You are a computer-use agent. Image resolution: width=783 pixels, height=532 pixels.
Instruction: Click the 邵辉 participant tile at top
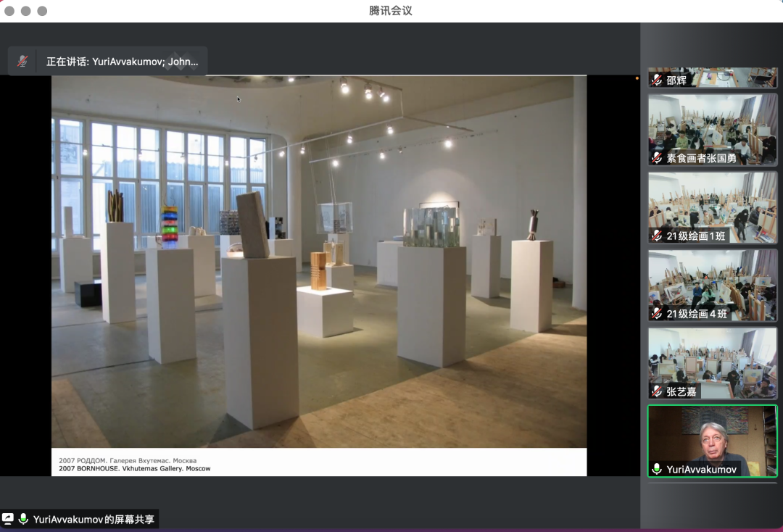[x=713, y=78]
